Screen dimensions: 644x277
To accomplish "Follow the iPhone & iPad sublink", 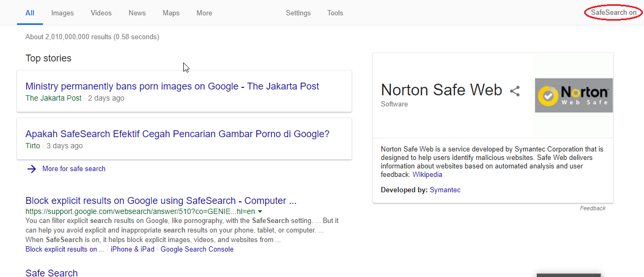I will coord(132,249).
